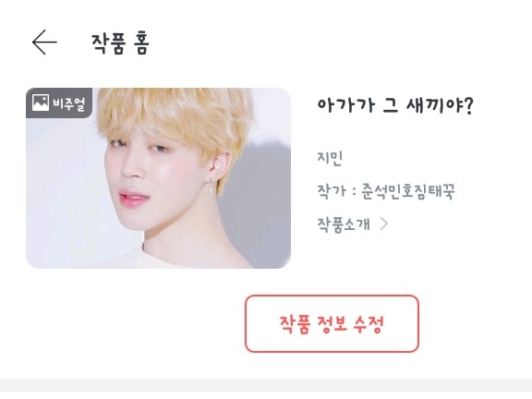Select the character name 지민
Image resolution: width=532 pixels, height=399 pixels.
tap(330, 158)
